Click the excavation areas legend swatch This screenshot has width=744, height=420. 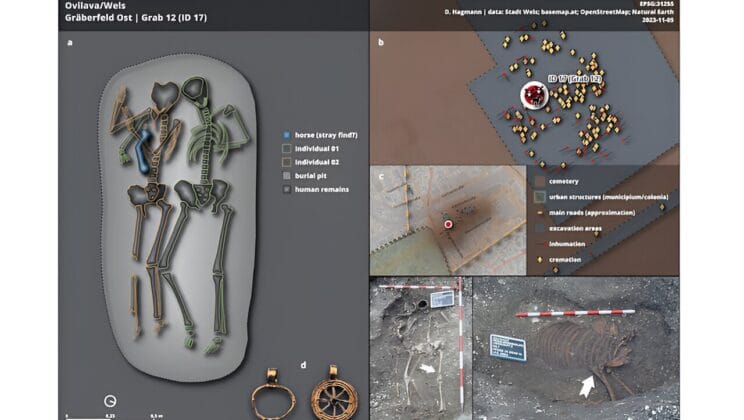538,228
